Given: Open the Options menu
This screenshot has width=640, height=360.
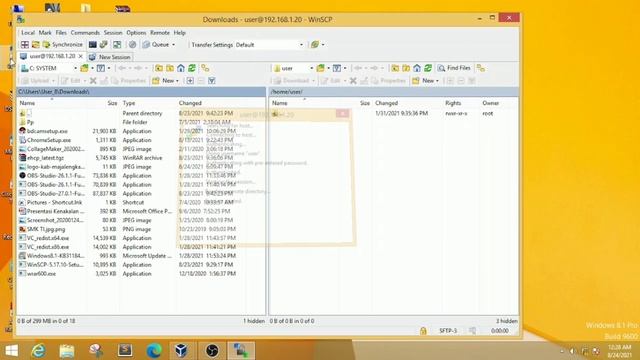Looking at the screenshot, I should point(136,33).
